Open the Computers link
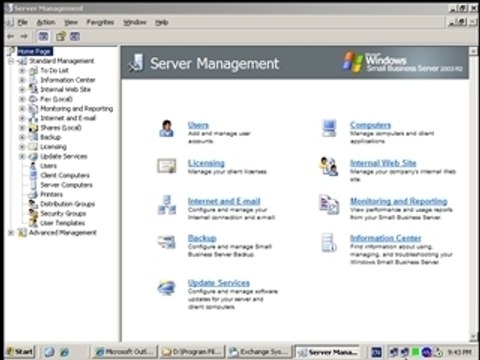 coord(370,125)
